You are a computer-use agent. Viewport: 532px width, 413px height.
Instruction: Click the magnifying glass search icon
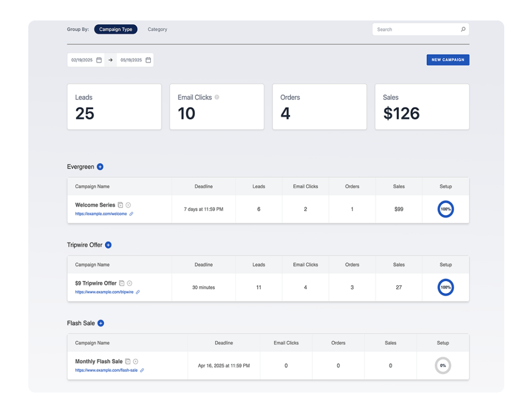point(463,29)
